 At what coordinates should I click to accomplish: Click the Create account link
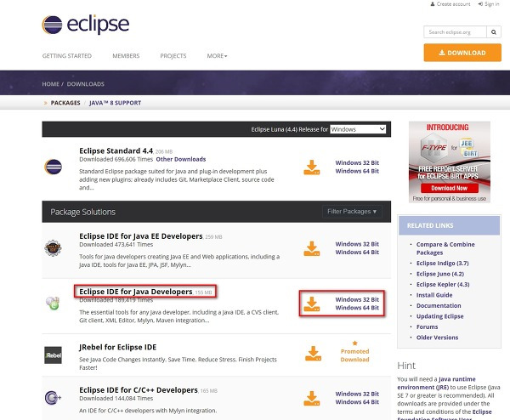click(450, 4)
